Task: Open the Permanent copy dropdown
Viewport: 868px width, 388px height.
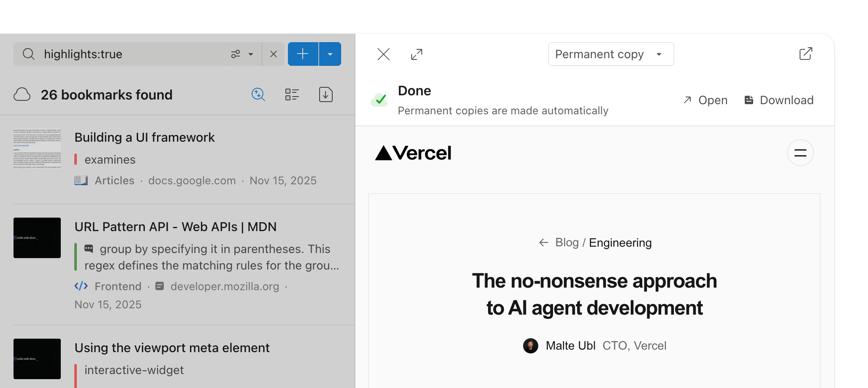Action: (x=611, y=54)
